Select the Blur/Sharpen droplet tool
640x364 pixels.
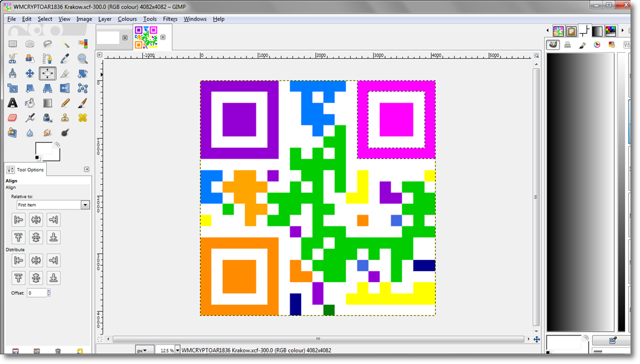[x=30, y=133]
